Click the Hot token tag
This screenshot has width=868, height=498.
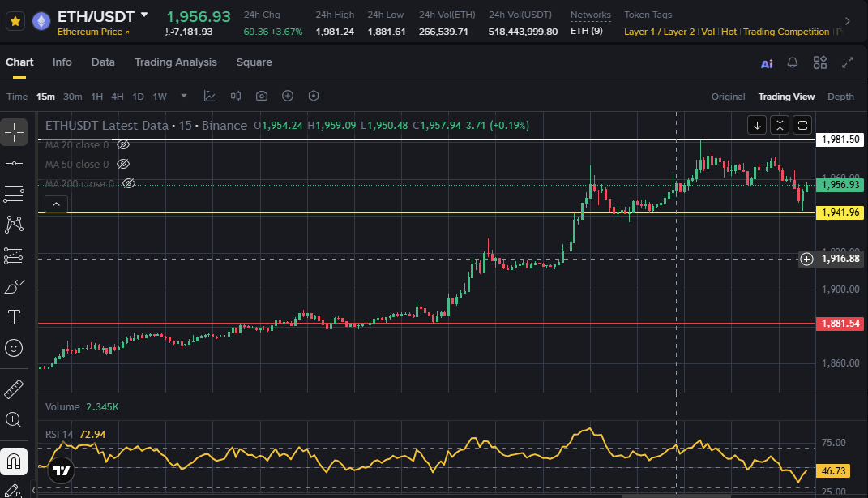tap(729, 32)
